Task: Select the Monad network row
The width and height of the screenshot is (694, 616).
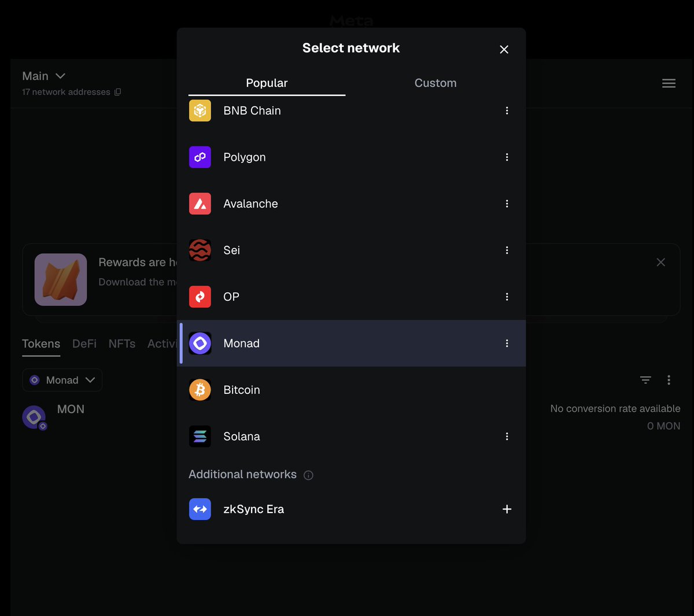Action: pyautogui.click(x=351, y=344)
